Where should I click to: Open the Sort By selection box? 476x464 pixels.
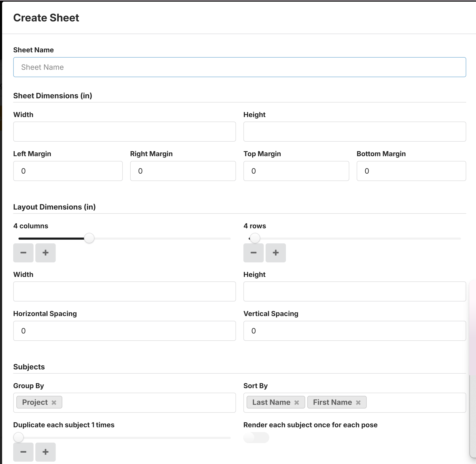click(x=355, y=403)
